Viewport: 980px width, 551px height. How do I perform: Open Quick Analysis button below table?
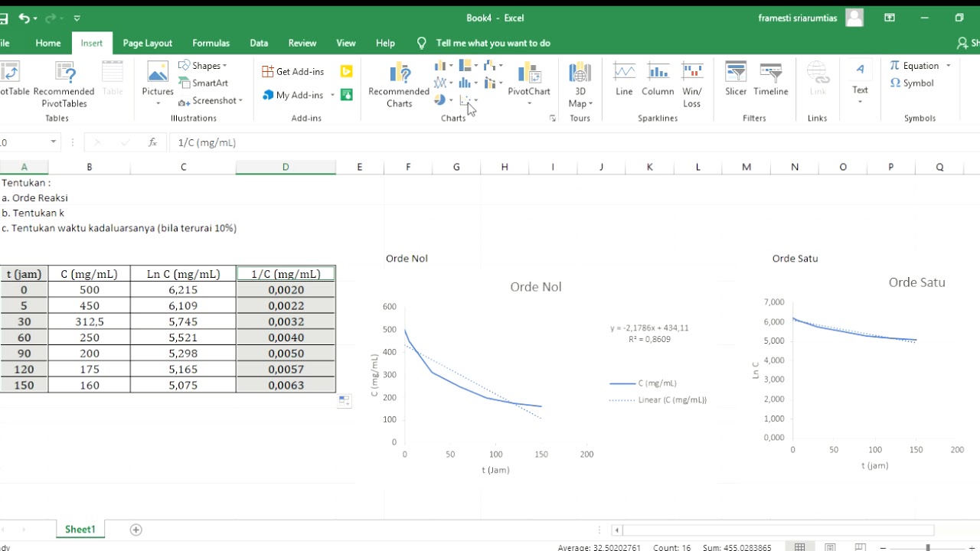click(x=344, y=401)
